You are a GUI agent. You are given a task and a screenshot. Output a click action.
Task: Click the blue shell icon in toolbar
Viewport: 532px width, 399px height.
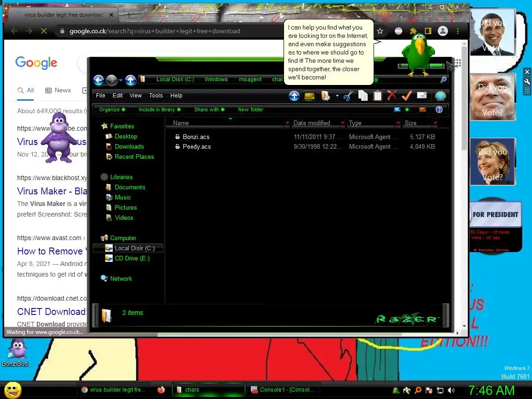441,96
